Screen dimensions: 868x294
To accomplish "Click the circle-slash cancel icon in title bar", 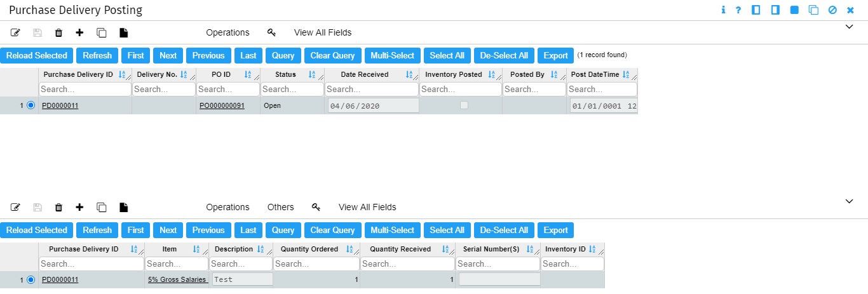I will 832,10.
